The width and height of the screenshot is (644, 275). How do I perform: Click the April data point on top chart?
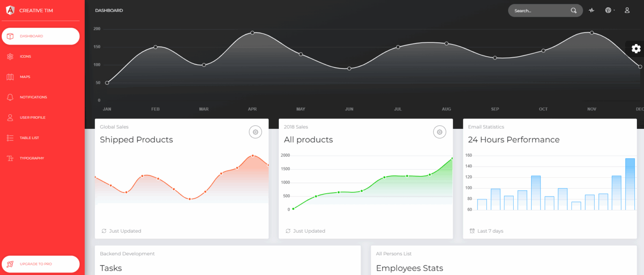[x=252, y=33]
